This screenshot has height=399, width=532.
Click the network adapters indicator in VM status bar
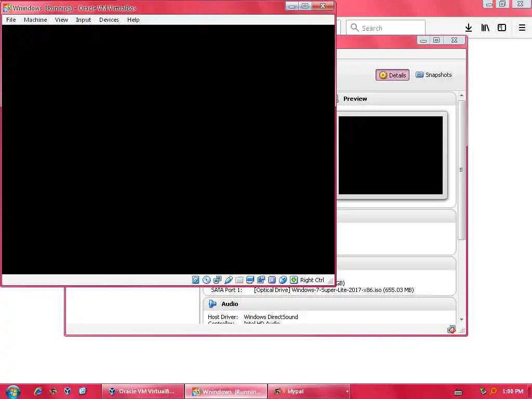pyautogui.click(x=217, y=280)
